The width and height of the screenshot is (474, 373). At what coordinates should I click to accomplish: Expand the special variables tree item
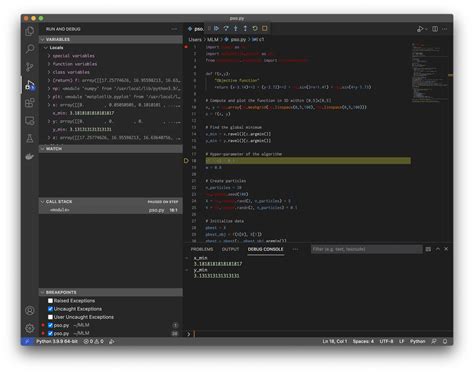click(73, 56)
